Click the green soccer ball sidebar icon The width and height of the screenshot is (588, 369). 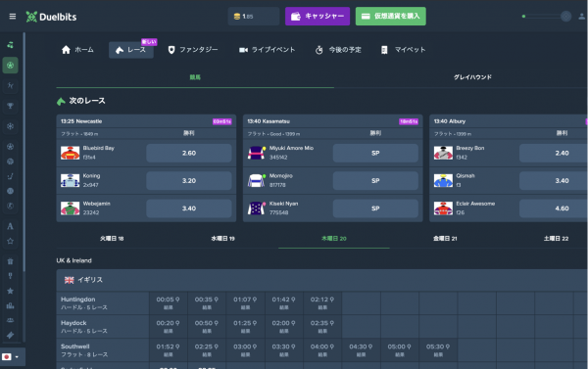pos(10,66)
